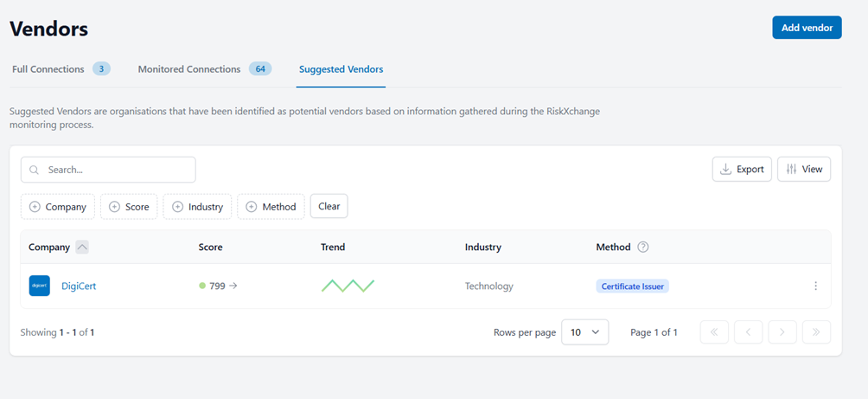Click the Export button

click(741, 170)
